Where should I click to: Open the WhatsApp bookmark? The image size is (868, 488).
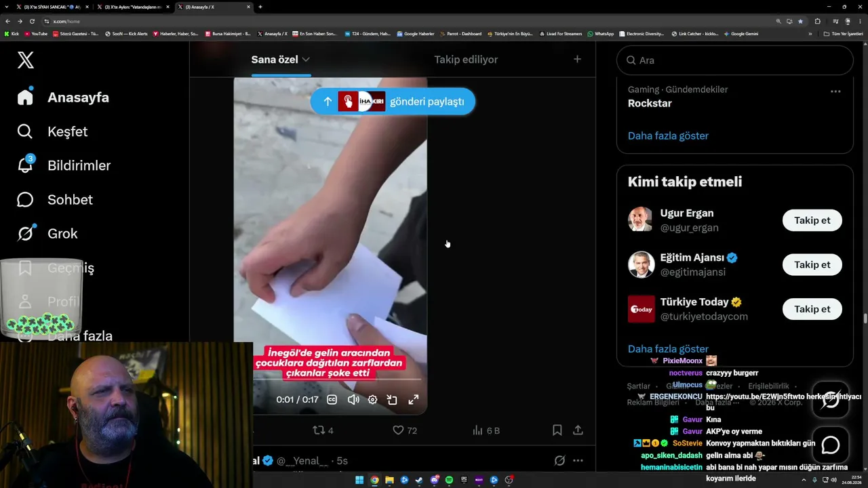(x=601, y=33)
